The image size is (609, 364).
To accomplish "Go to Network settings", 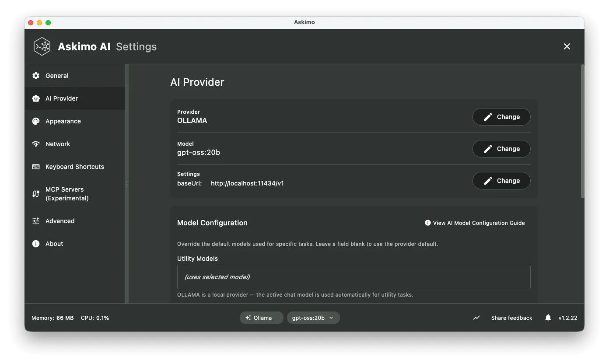I will click(x=75, y=144).
